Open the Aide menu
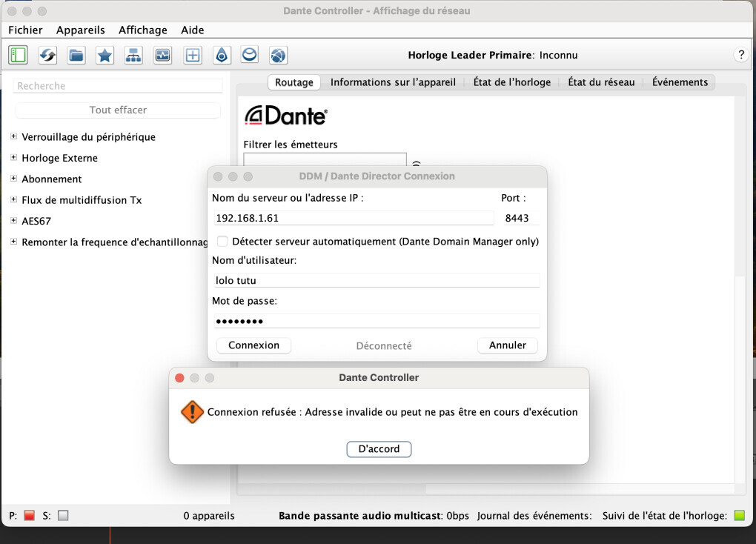 click(x=193, y=30)
